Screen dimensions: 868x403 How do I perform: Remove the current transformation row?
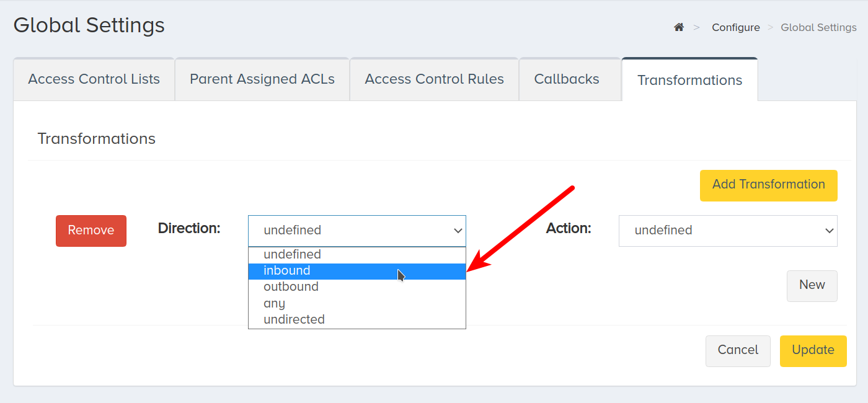(x=91, y=231)
